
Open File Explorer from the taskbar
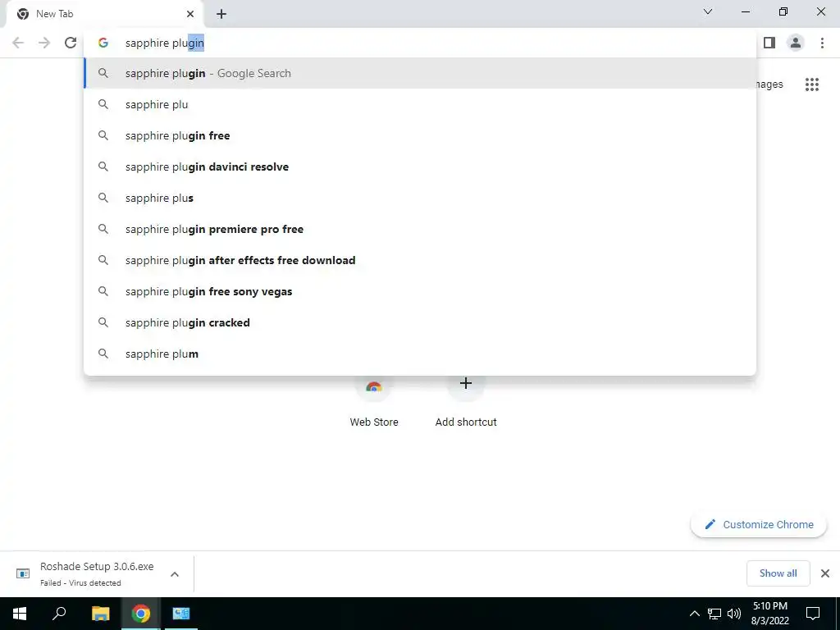click(x=100, y=614)
